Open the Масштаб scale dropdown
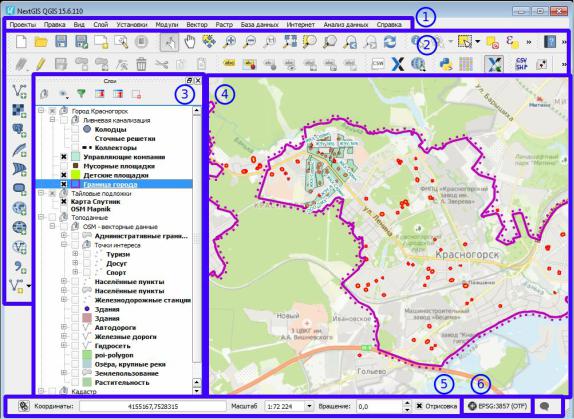The width and height of the screenshot is (574, 419). pos(309,406)
